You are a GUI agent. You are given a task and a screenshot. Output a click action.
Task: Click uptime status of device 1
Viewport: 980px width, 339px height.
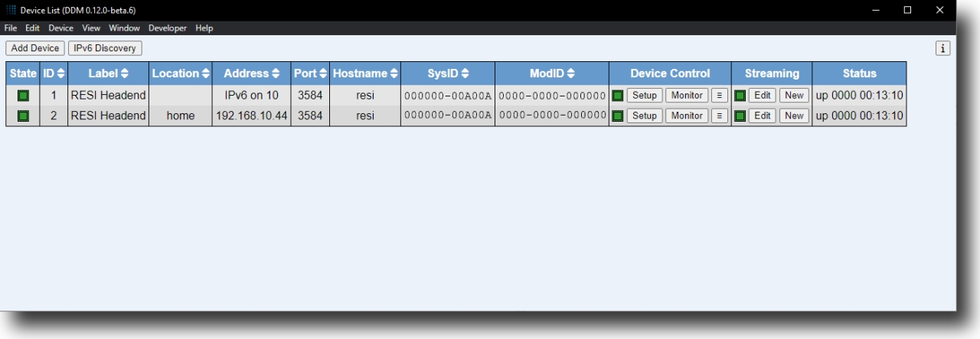point(859,96)
